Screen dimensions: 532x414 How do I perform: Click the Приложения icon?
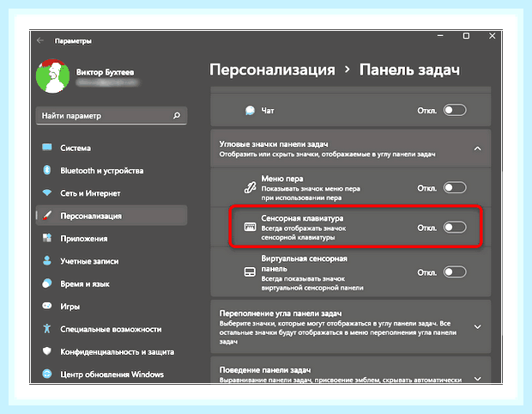(x=47, y=238)
